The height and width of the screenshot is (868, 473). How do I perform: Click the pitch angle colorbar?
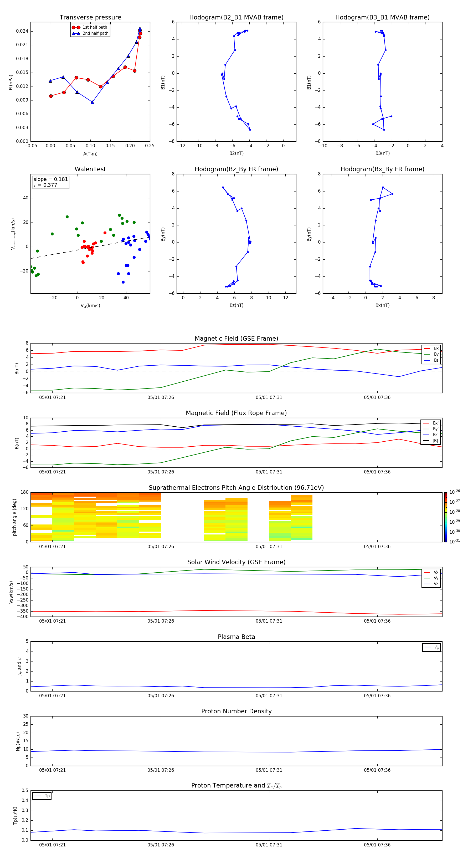446,517
